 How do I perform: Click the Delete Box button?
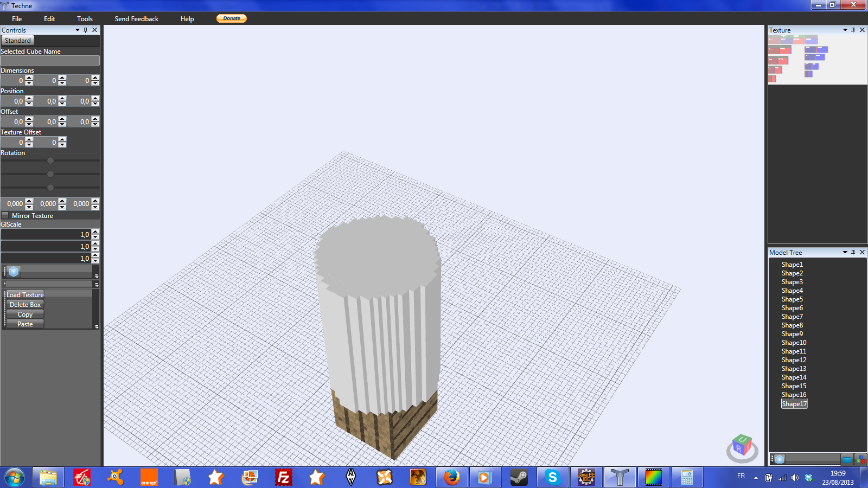[x=25, y=305]
